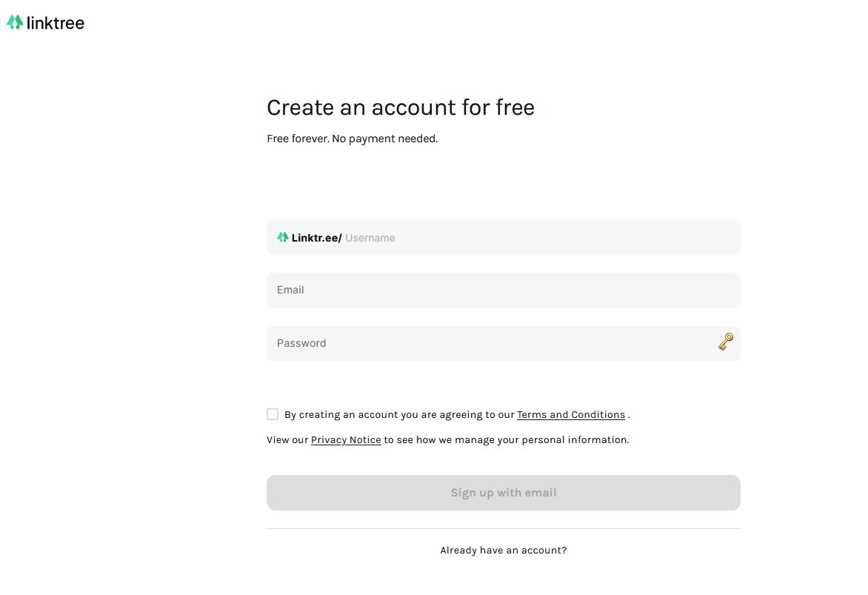Click 'View our' text before Privacy Notice
The image size is (868, 595).
pyautogui.click(x=287, y=440)
